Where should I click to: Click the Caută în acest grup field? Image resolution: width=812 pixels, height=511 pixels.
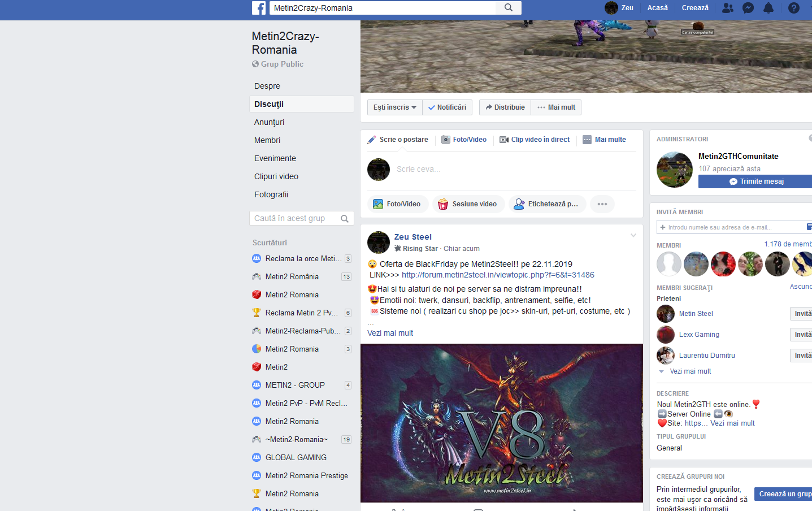[x=302, y=218]
